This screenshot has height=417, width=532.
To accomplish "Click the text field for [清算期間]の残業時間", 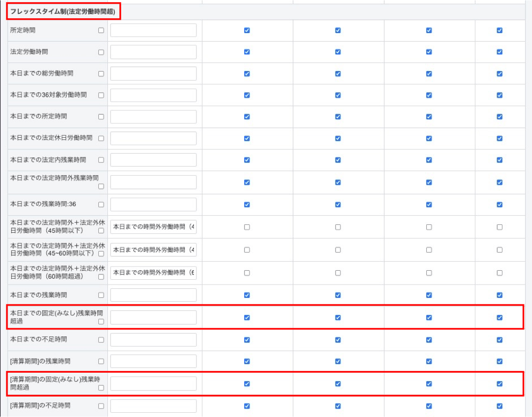I will pos(153,361).
